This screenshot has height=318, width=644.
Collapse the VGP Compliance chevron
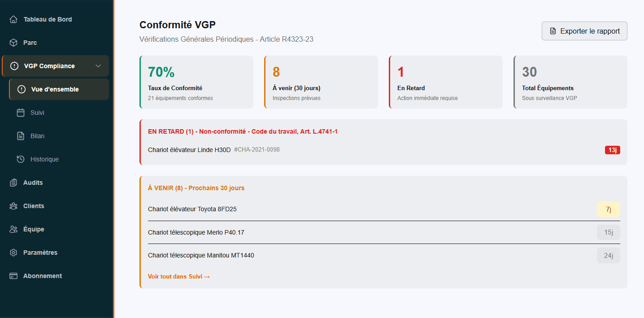pyautogui.click(x=99, y=66)
